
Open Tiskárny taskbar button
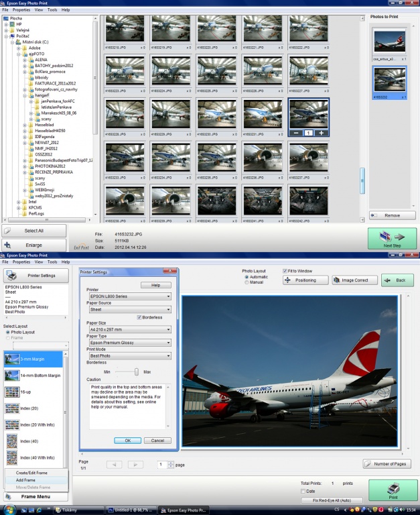(78, 510)
